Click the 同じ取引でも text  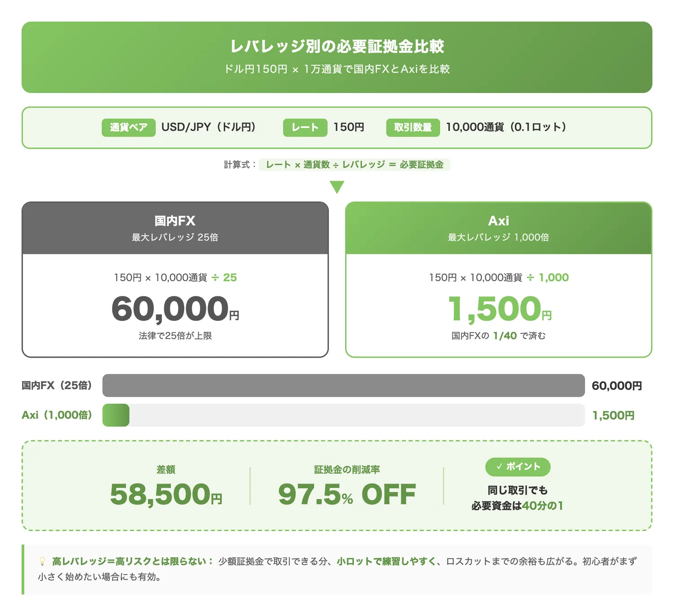pos(518,490)
